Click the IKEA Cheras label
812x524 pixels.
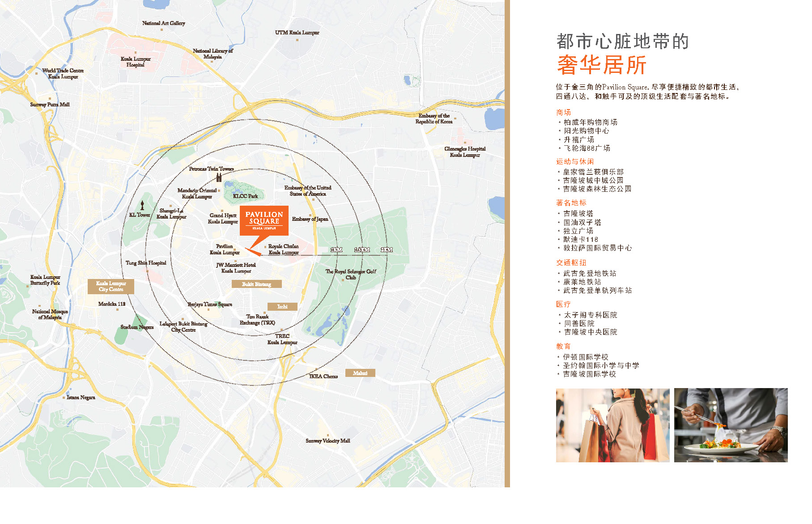click(323, 376)
